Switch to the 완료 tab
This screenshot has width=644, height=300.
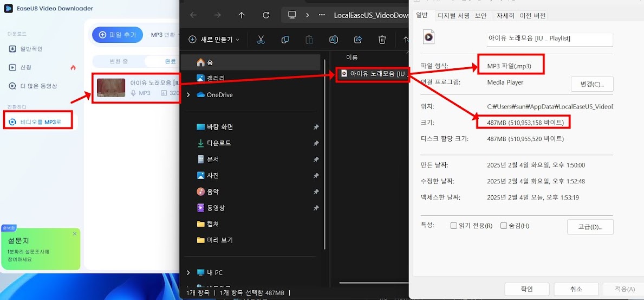click(171, 61)
